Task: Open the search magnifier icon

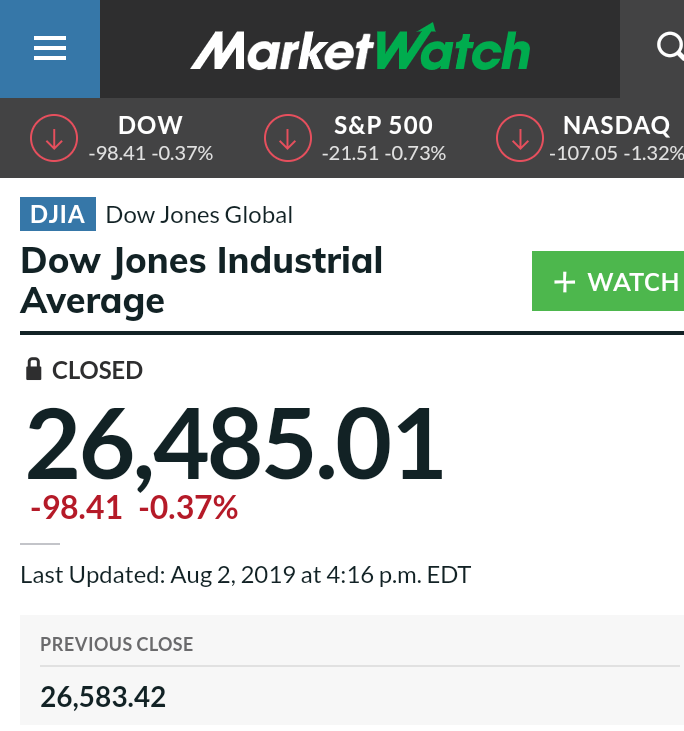Action: click(x=670, y=46)
